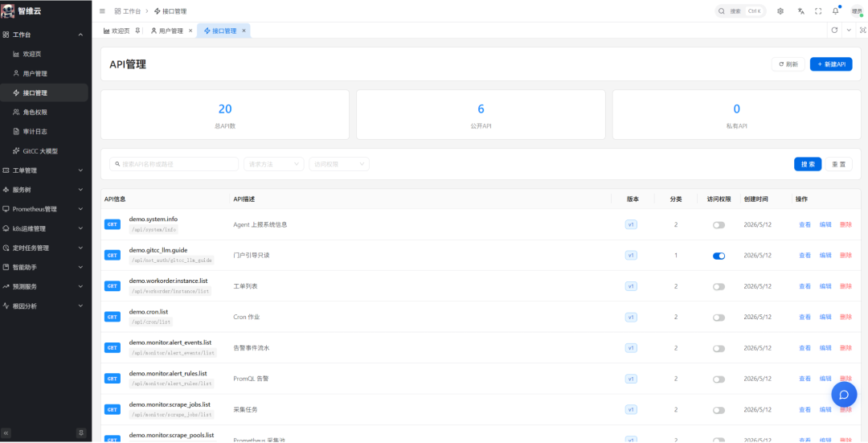Click the header 搜索 Ctrl K box
Viewport: 868px width, 443px height.
tap(740, 11)
